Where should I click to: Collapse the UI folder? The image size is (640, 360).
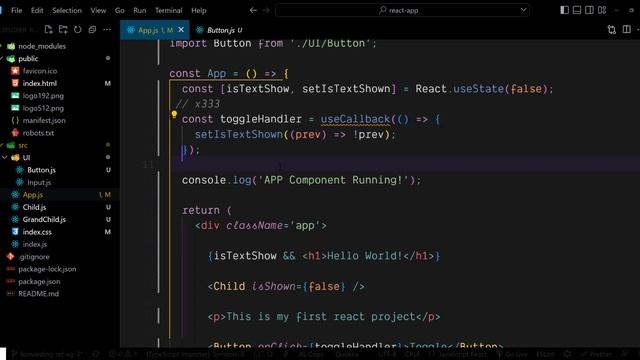pyautogui.click(x=26, y=158)
